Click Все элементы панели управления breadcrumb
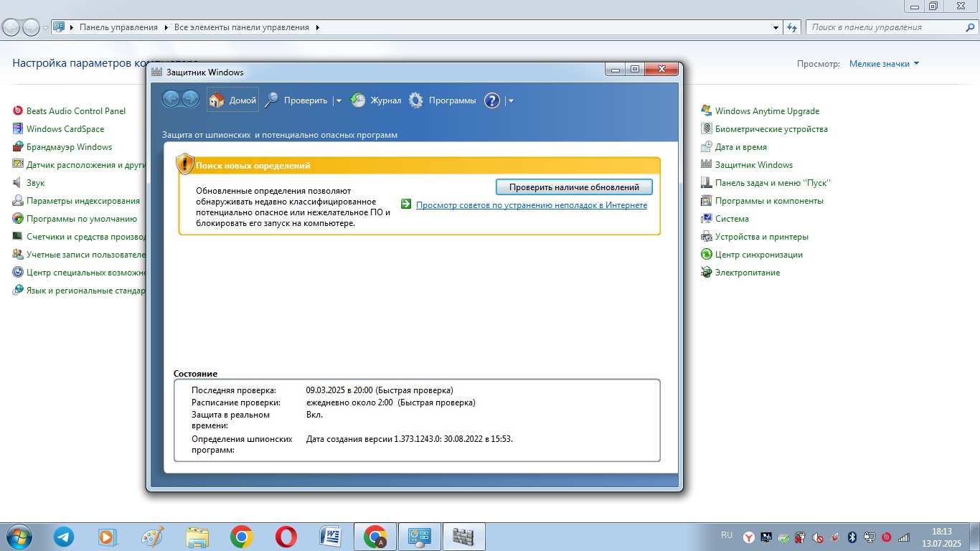This screenshot has width=980, height=551. 242,27
